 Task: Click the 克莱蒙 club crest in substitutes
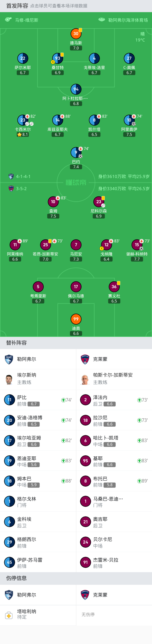click(x=85, y=360)
